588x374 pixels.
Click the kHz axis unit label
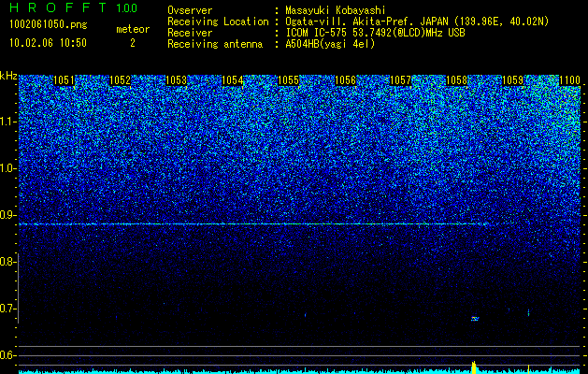coord(8,76)
